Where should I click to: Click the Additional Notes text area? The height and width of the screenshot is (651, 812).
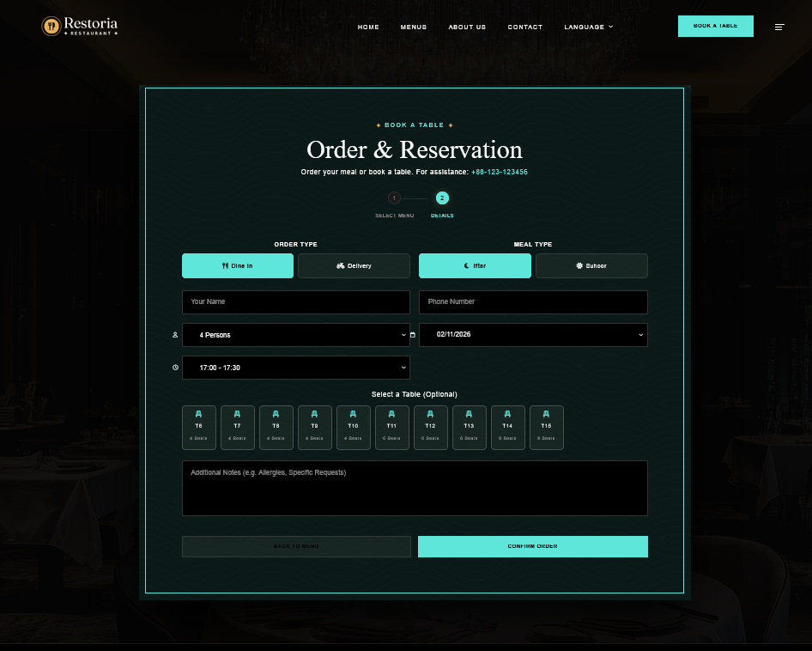(415, 488)
